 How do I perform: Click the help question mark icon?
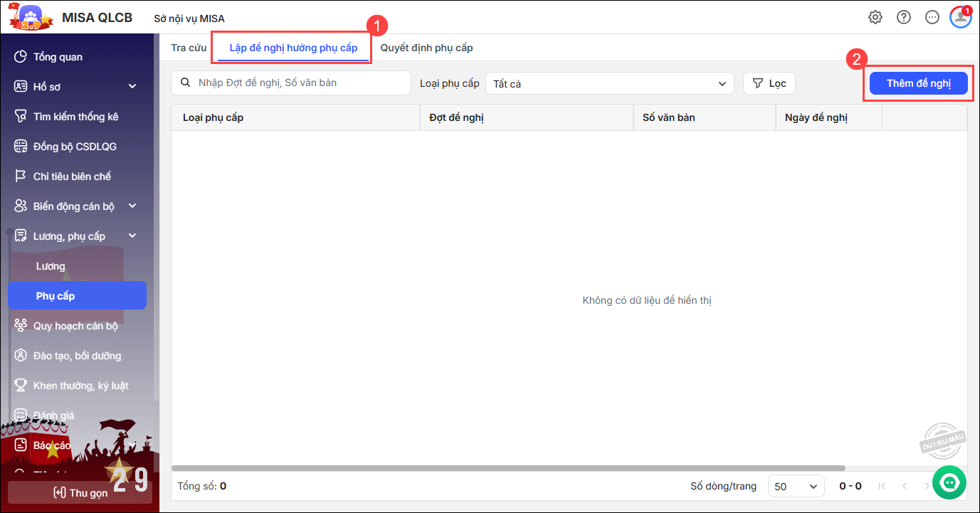click(x=904, y=17)
